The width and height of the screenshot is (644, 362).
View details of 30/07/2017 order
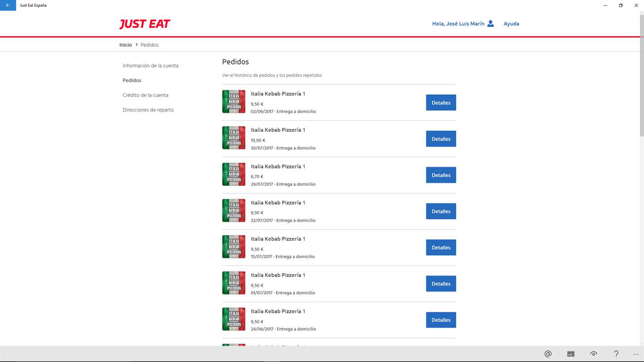click(x=441, y=139)
